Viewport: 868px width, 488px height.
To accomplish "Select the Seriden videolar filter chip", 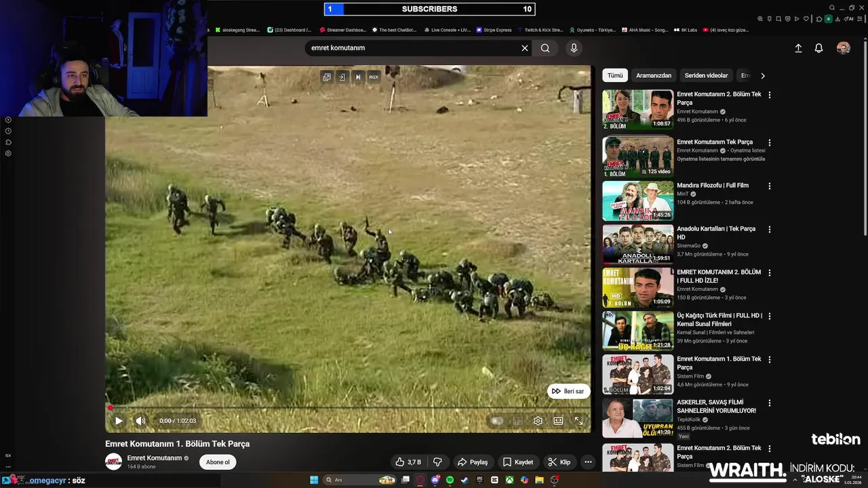I will [x=706, y=76].
